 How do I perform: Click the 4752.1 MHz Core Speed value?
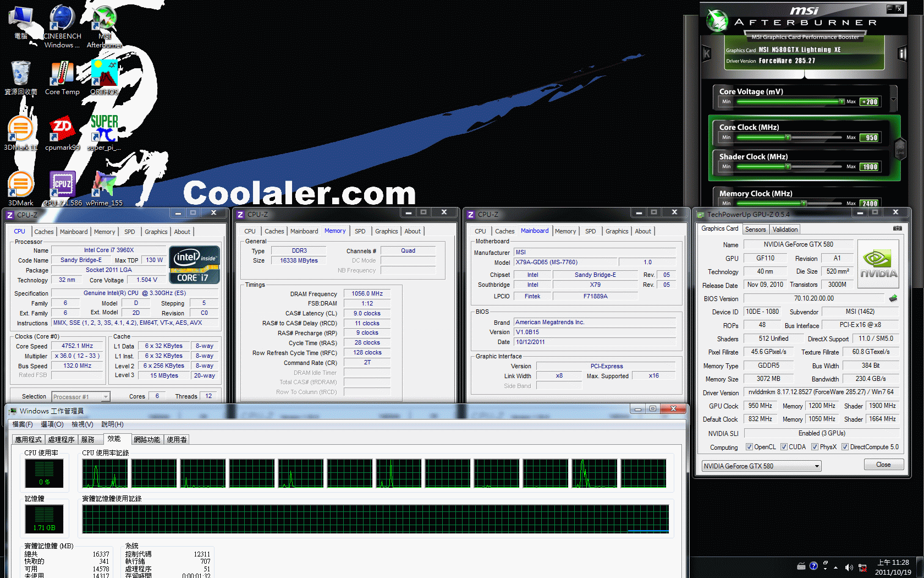77,346
